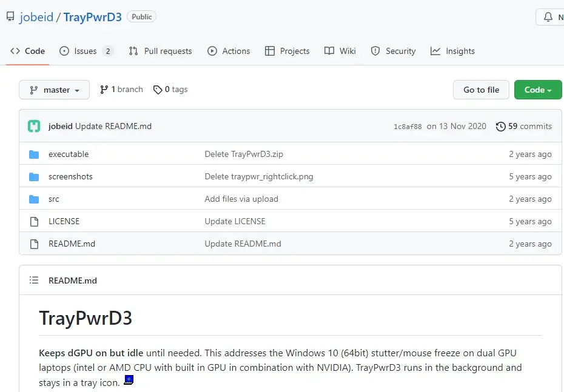
Task: Open the Wiki tab
Action: tap(340, 51)
